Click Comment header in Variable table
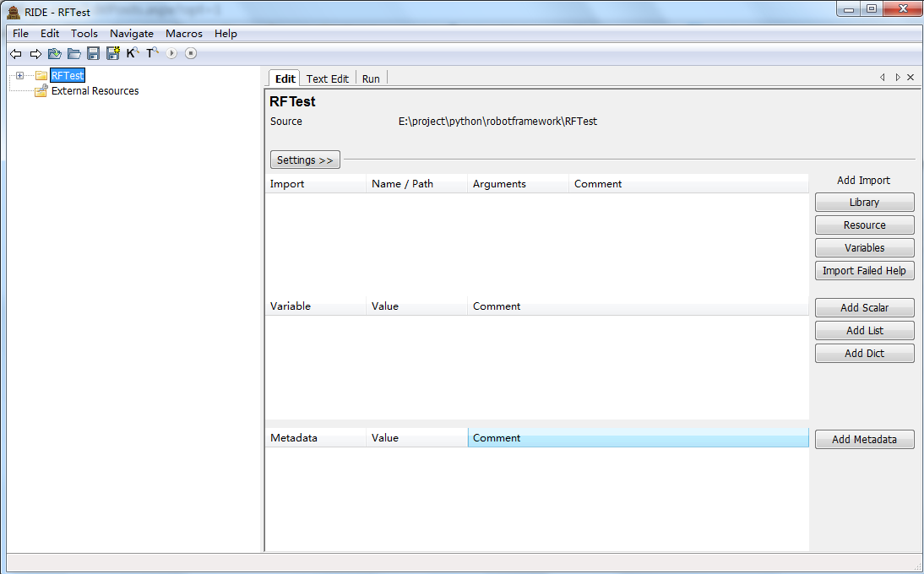This screenshot has width=924, height=574. [x=639, y=306]
